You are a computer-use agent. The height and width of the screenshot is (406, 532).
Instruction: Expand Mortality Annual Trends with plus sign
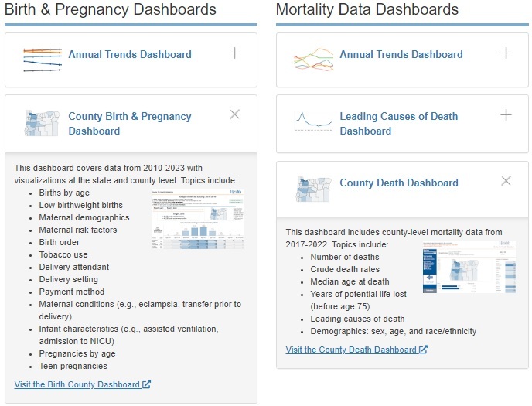[x=506, y=53]
